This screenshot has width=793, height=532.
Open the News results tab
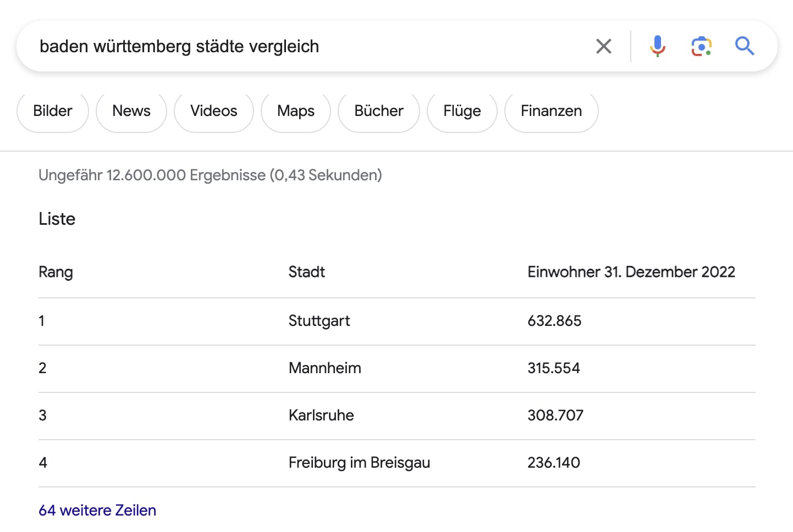pyautogui.click(x=131, y=111)
